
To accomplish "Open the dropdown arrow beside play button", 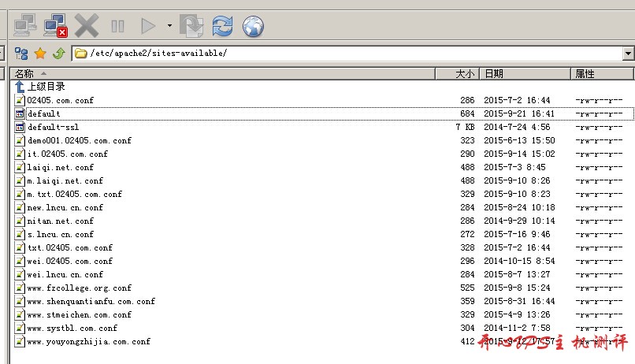I will point(169,26).
